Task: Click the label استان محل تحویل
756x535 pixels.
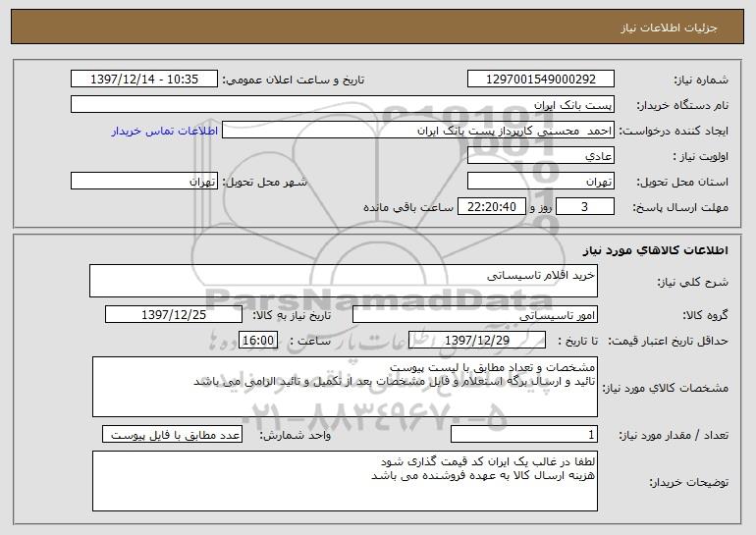Action: (682, 182)
